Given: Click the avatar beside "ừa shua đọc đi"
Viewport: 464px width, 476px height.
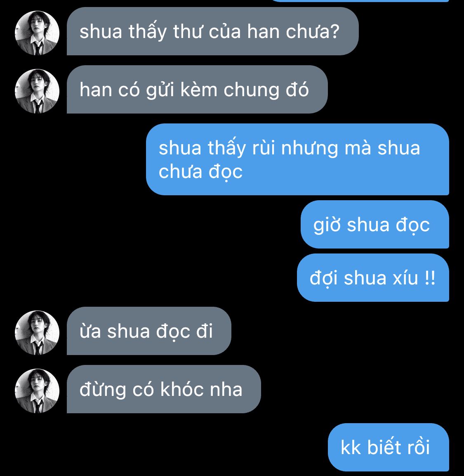Looking at the screenshot, I should point(37,333).
